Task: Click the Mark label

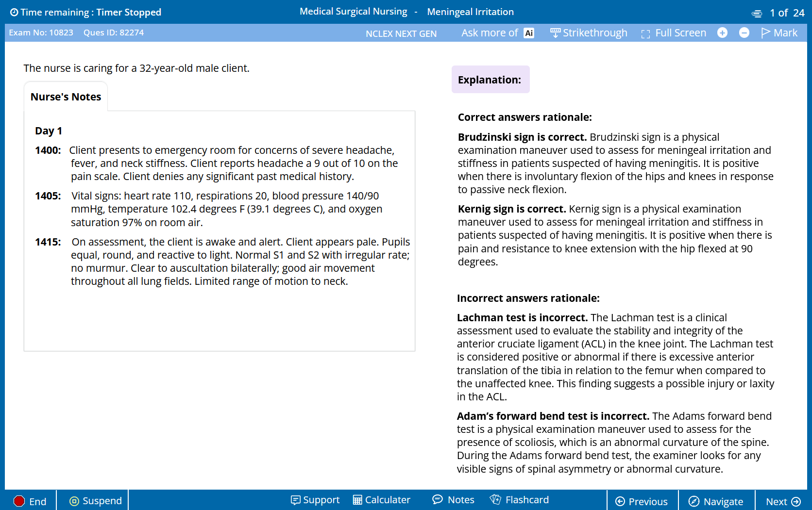Action: tap(785, 33)
